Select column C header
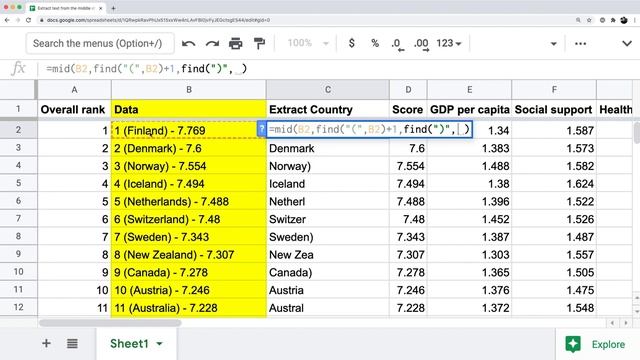This screenshot has width=640, height=360. (328, 90)
